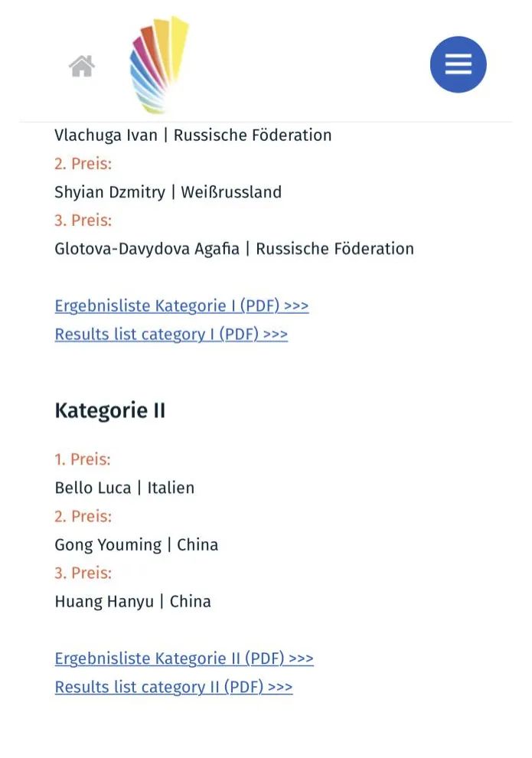
Task: Click the Huang Hanyu China entry
Action: tap(132, 601)
